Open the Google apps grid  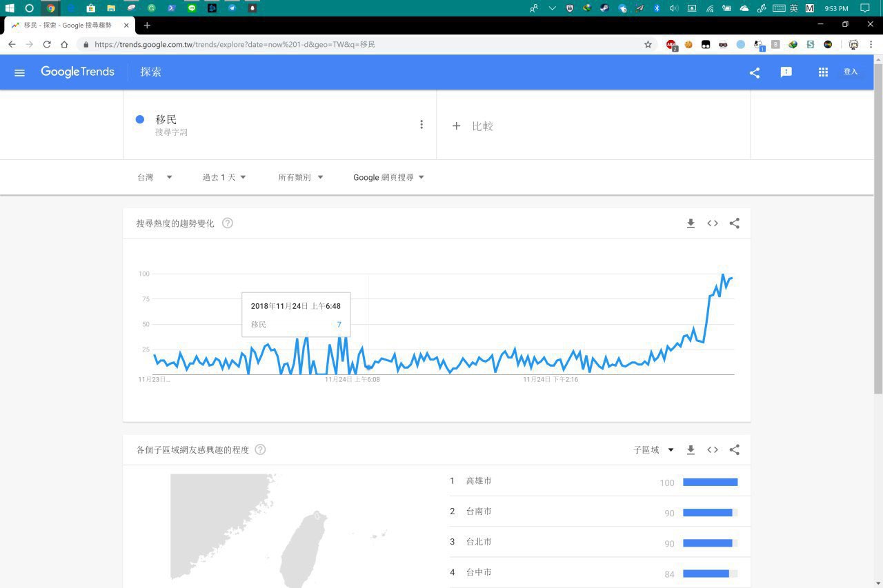coord(822,72)
